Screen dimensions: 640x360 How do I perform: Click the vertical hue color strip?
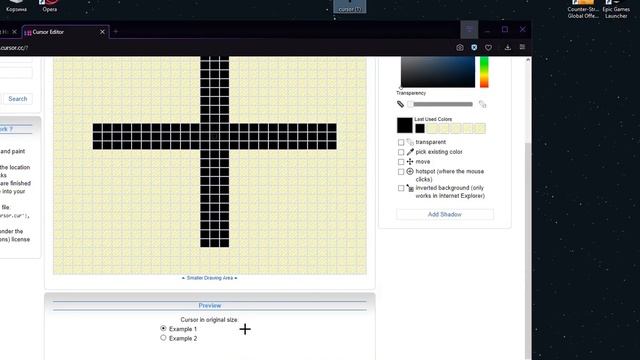tap(484, 72)
